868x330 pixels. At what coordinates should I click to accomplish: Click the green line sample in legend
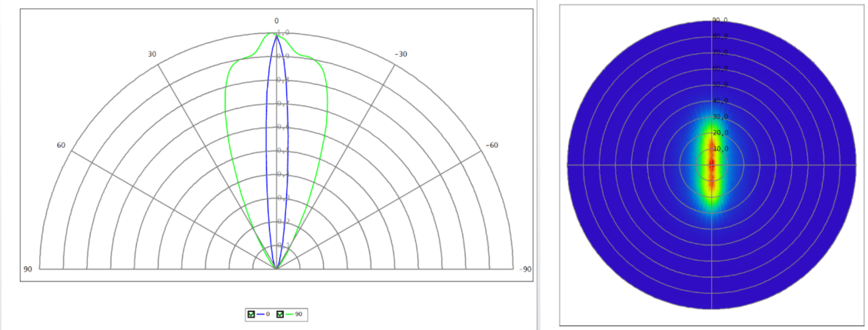click(x=289, y=315)
